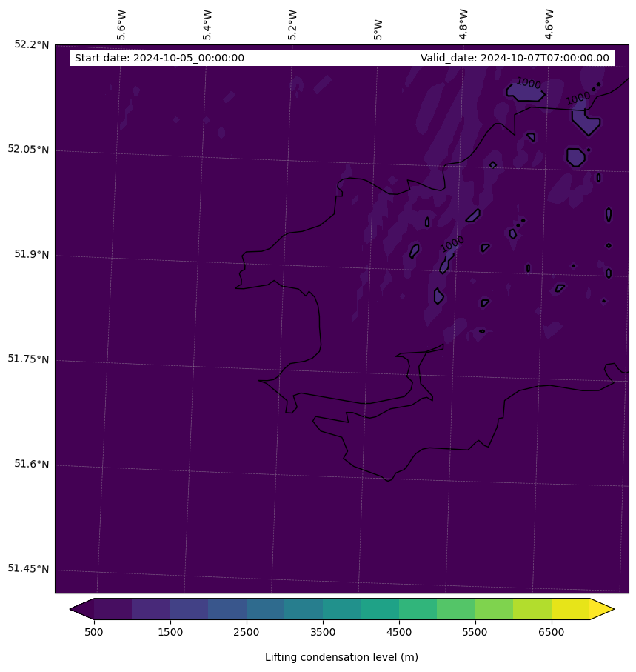Select the 5.4°W longitude label
This screenshot has height=672, width=636.
207,24
